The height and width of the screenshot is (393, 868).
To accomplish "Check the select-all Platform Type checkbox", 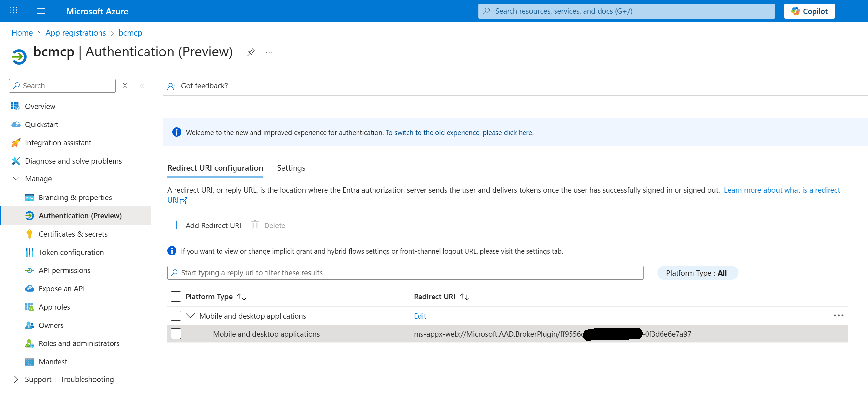I will point(175,296).
